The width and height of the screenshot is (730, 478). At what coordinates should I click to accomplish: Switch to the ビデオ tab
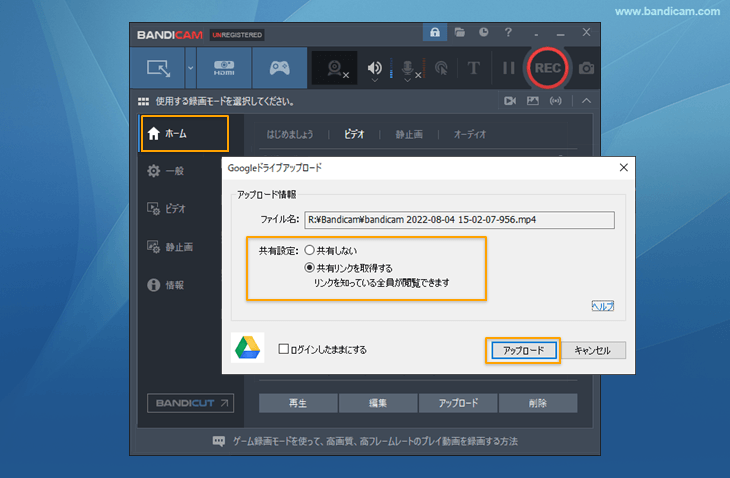click(x=354, y=135)
